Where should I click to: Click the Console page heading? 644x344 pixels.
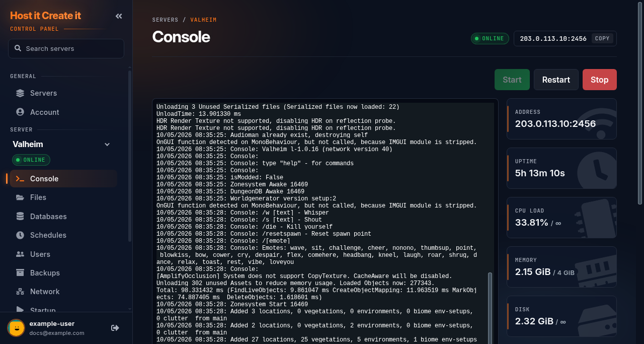[181, 37]
